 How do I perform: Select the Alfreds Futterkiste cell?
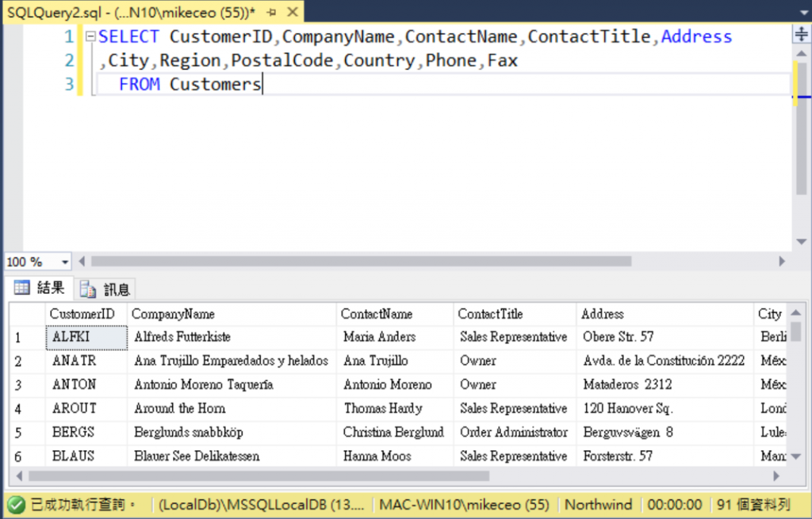point(232,338)
